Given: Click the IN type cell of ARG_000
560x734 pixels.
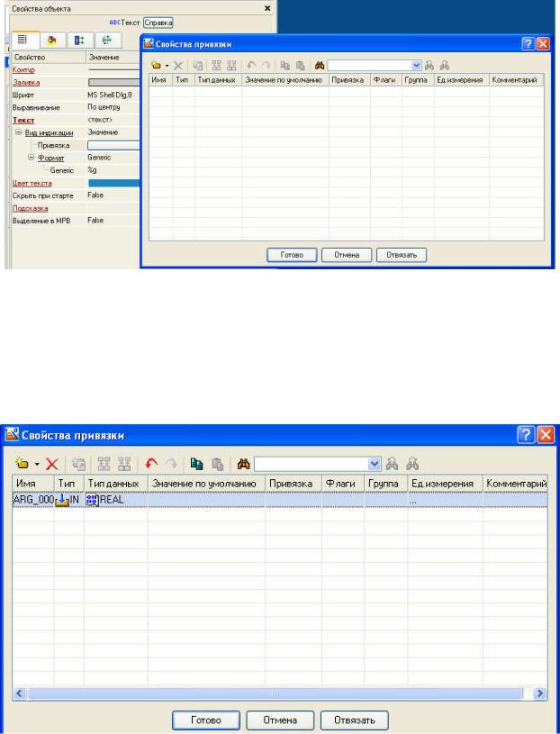Looking at the screenshot, I should [x=68, y=500].
